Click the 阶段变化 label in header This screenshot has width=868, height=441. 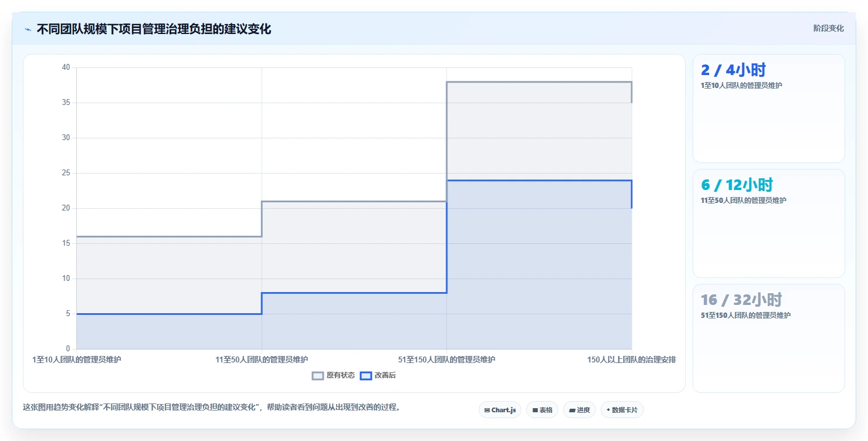click(x=828, y=28)
